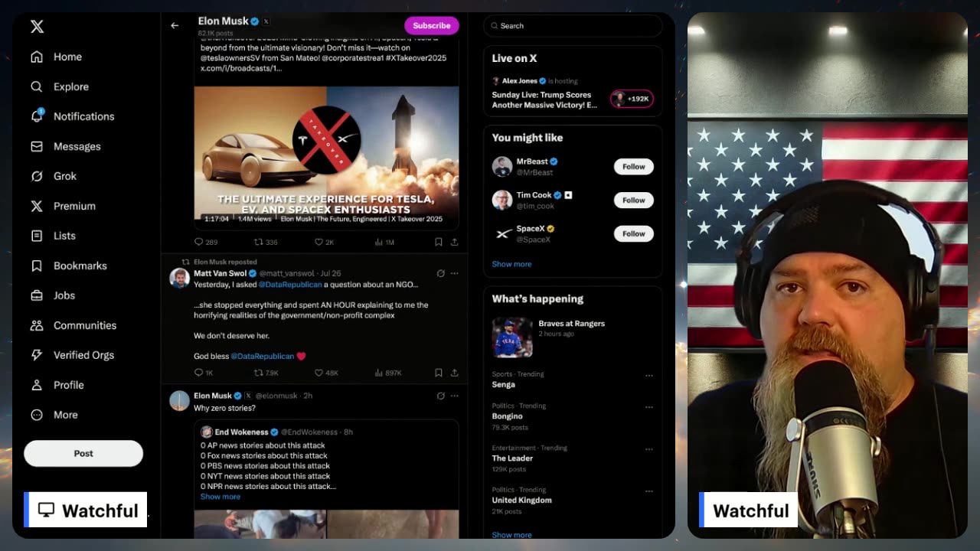Open United Kingdom trending topic
The height and width of the screenshot is (551, 980).
pyautogui.click(x=521, y=500)
